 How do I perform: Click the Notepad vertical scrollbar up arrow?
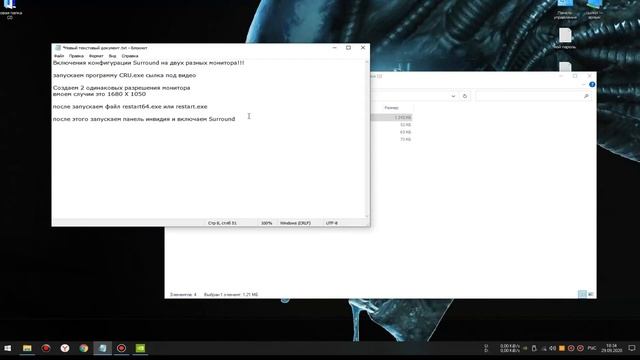coord(366,62)
